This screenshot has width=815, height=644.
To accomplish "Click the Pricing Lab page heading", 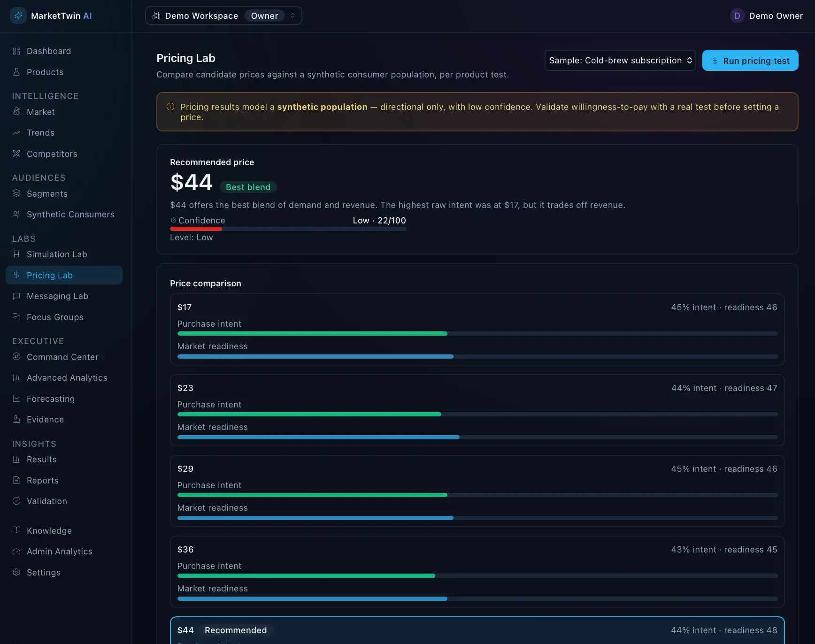I will pos(185,58).
